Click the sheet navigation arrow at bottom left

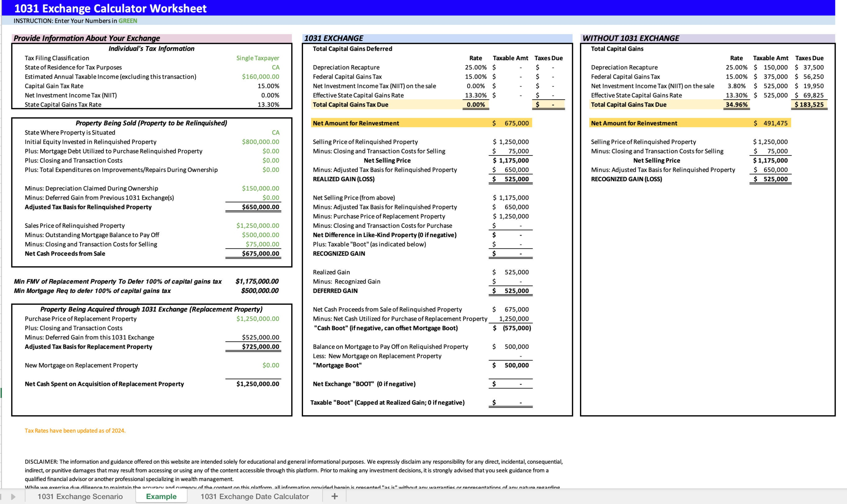click(13, 496)
